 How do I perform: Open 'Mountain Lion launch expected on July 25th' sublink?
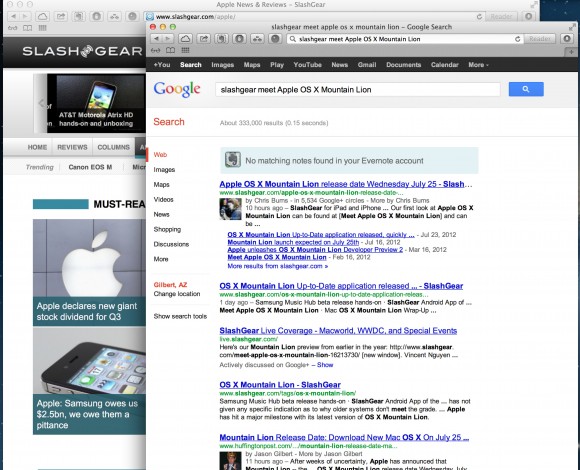coord(293,242)
